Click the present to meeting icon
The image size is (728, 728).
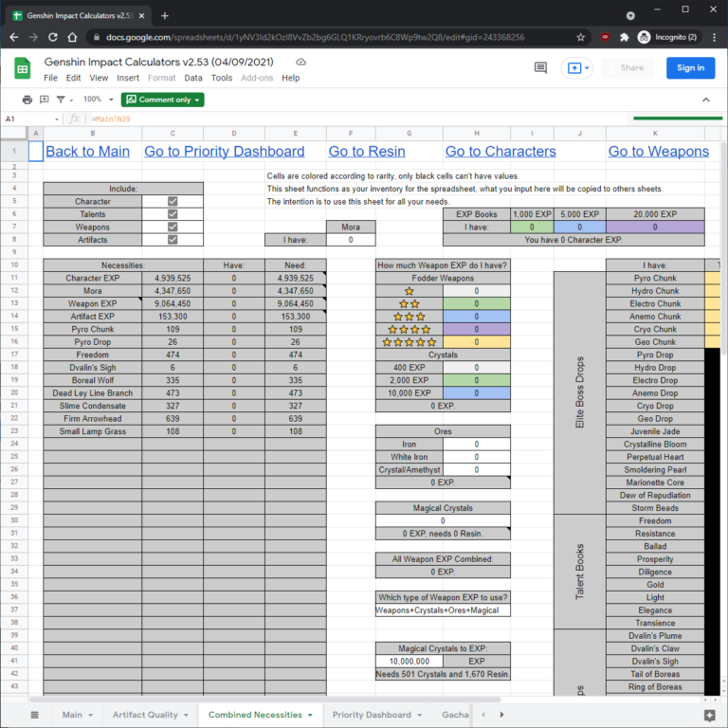[573, 68]
